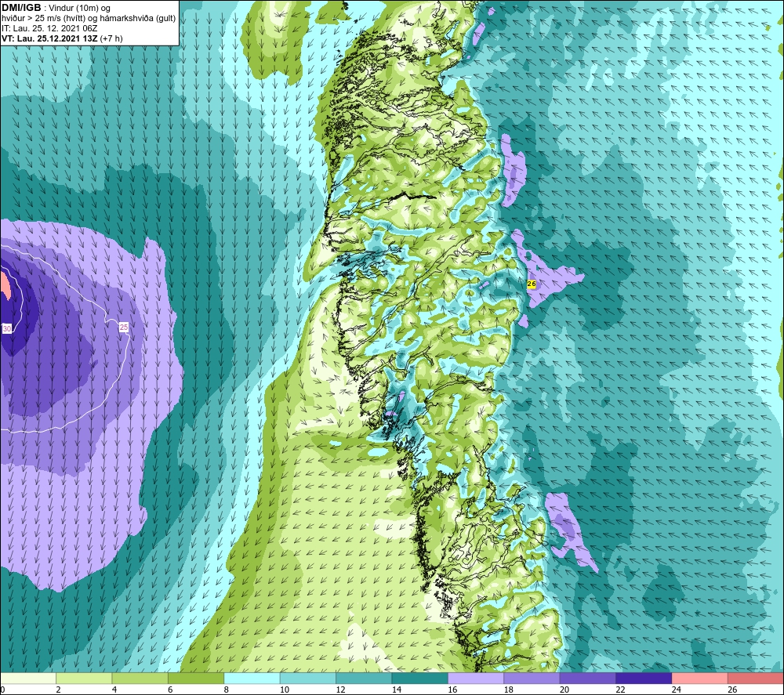
Task: Click the 16–18 light purple legend swatch
Action: tap(476, 679)
